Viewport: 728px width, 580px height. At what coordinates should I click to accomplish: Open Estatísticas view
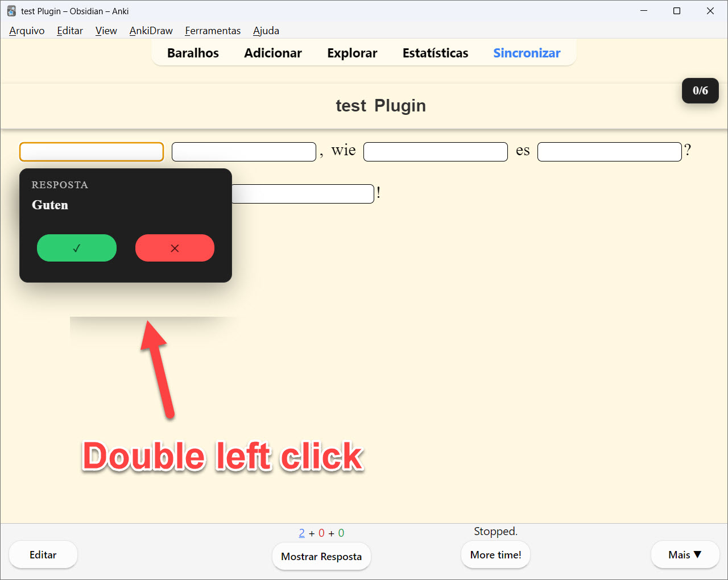click(x=435, y=53)
